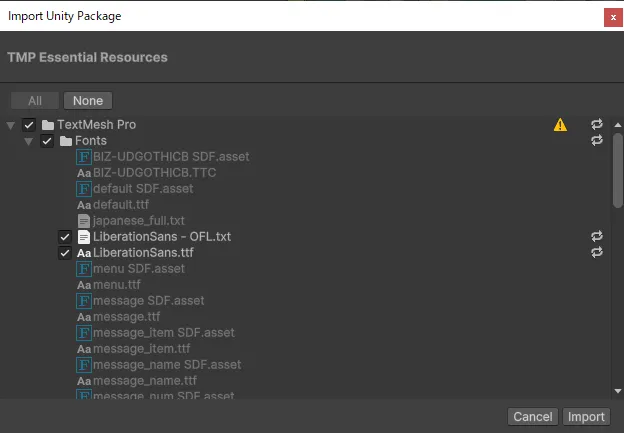
Task: Toggle the LiberationSans.ttf checkbox
Action: 65,253
